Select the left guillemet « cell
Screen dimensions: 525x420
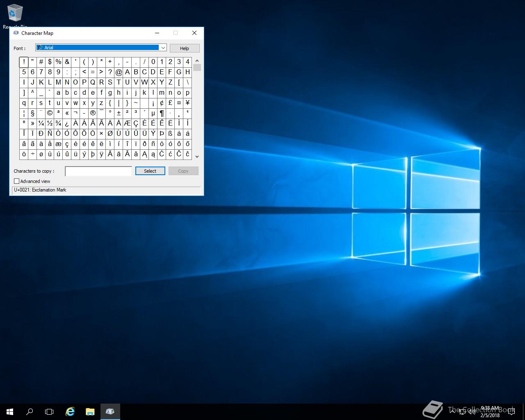pos(67,113)
